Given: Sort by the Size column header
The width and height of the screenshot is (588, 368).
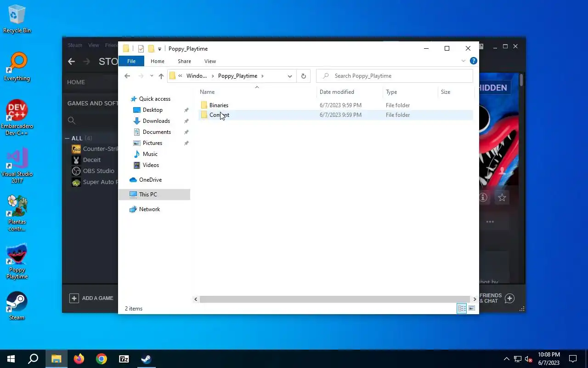Looking at the screenshot, I should point(456,92).
